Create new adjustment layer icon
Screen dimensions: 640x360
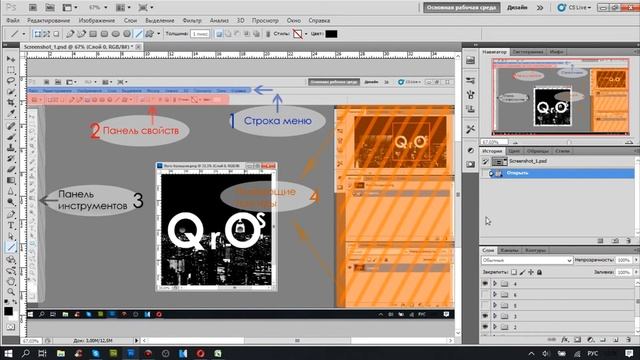click(590, 340)
